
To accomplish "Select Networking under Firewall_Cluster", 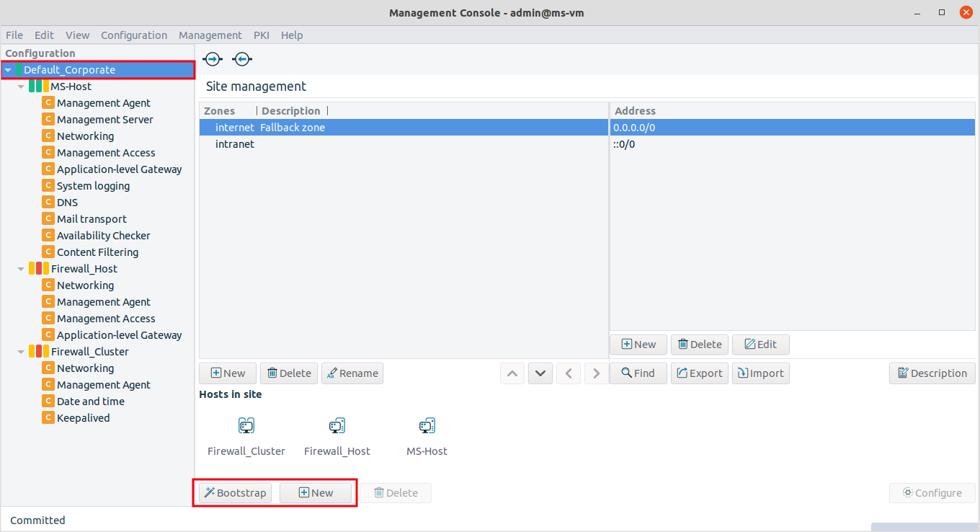I will (85, 368).
